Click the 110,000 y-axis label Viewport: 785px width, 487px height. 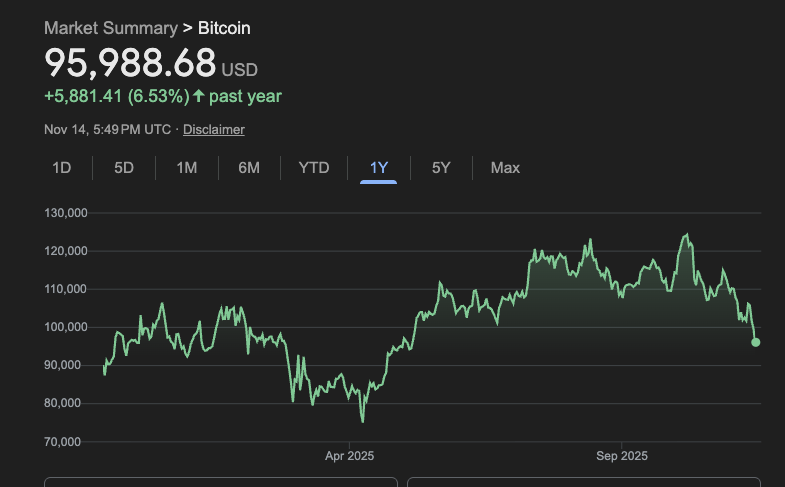[66, 289]
